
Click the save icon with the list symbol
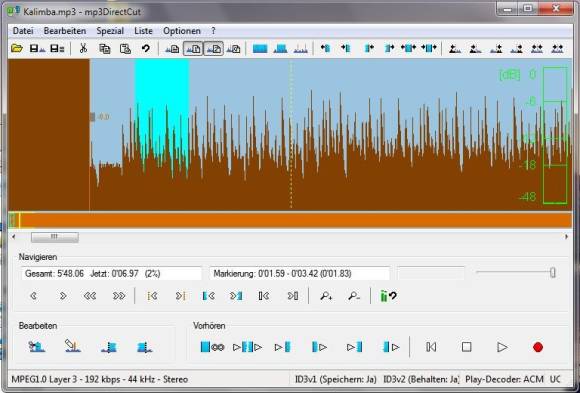pos(57,48)
